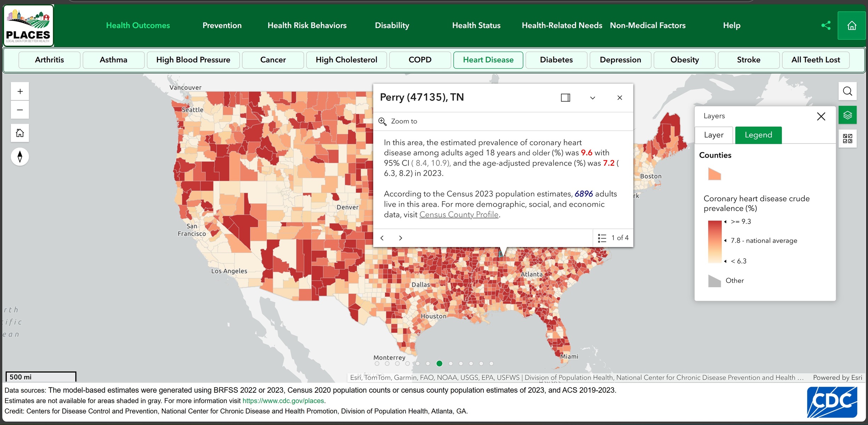Click the feature list icon beside 1 of 4
Image resolution: width=868 pixels, height=425 pixels.
pyautogui.click(x=601, y=238)
